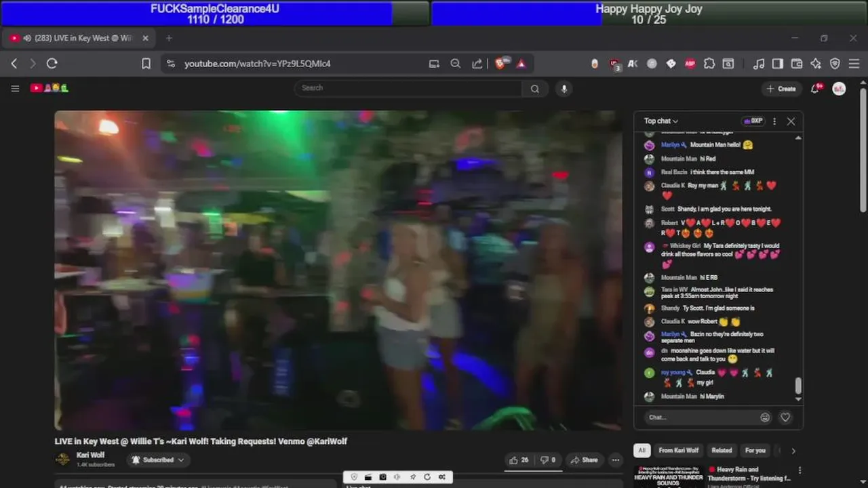Image resolution: width=868 pixels, height=488 pixels.
Task: Open Brave VPN shield icon
Action: (x=835, y=64)
